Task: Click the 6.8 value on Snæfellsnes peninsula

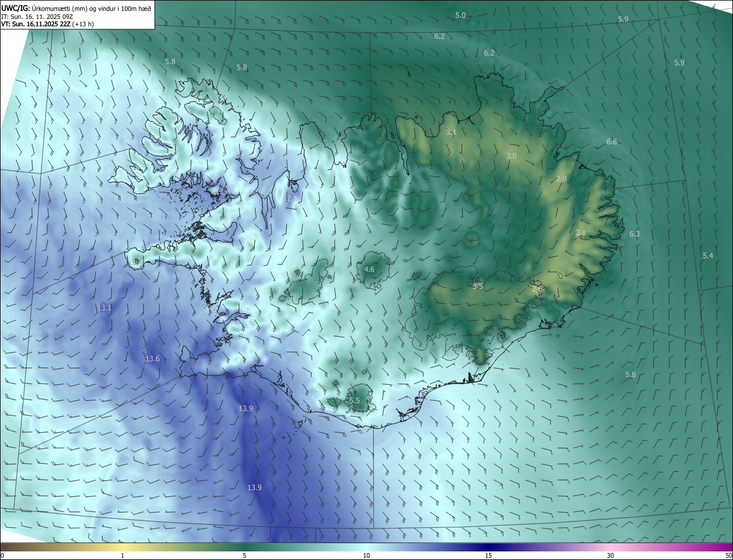Action: [x=193, y=252]
